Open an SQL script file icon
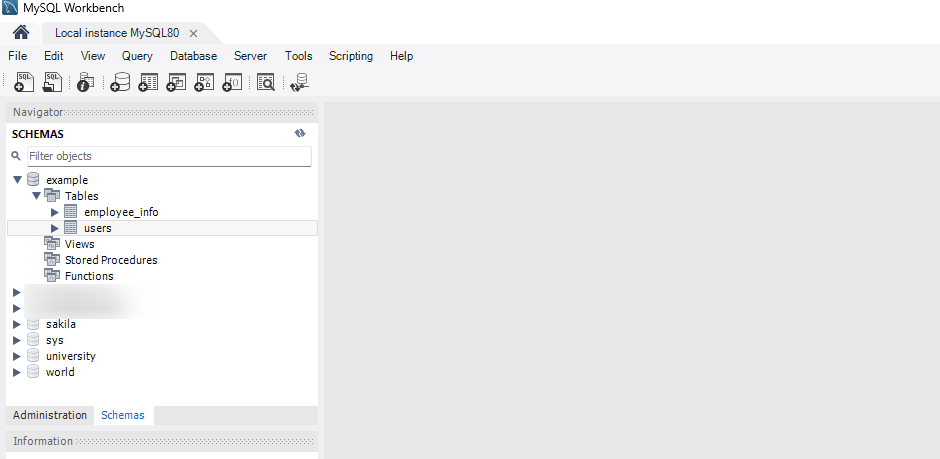 coord(52,82)
